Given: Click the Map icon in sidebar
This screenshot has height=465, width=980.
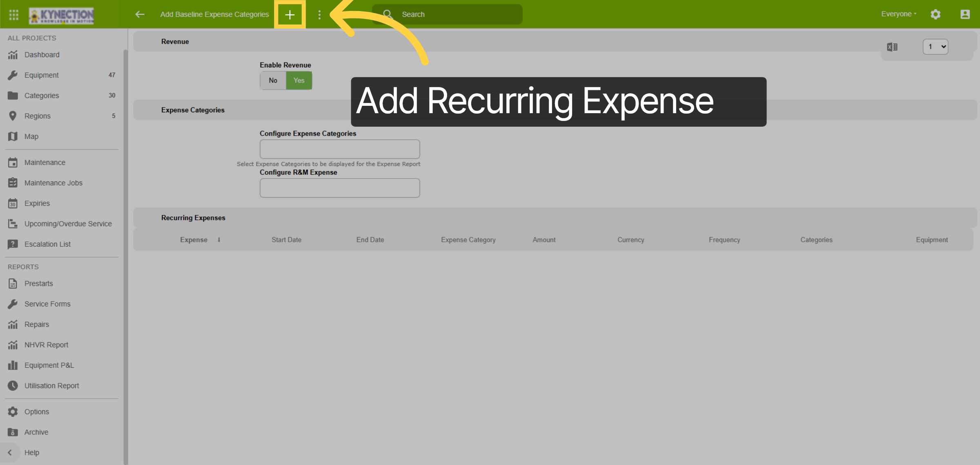Looking at the screenshot, I should tap(13, 136).
